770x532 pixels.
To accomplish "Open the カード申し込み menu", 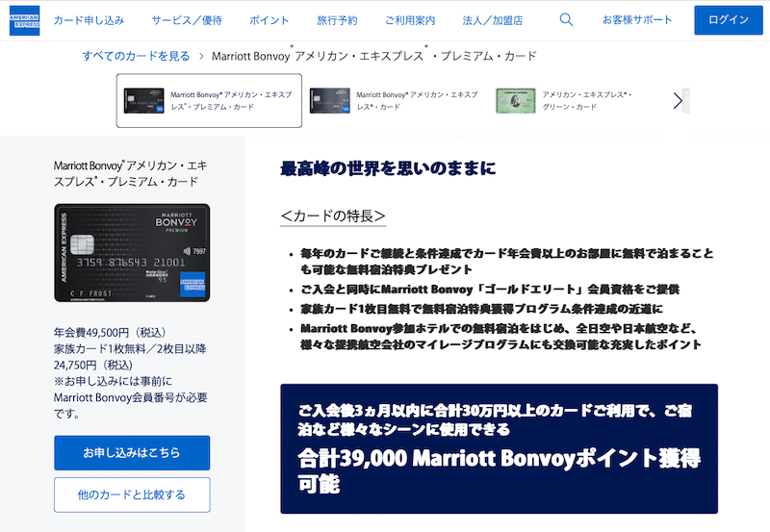I will tap(89, 20).
